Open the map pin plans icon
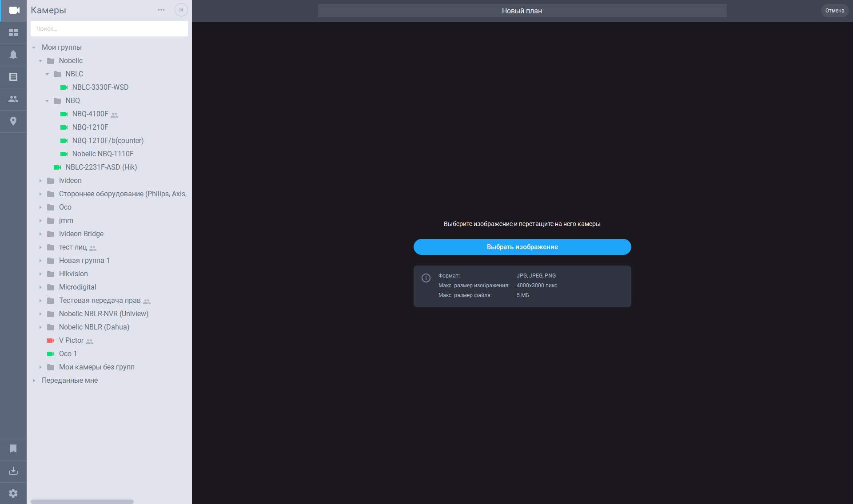 (13, 121)
